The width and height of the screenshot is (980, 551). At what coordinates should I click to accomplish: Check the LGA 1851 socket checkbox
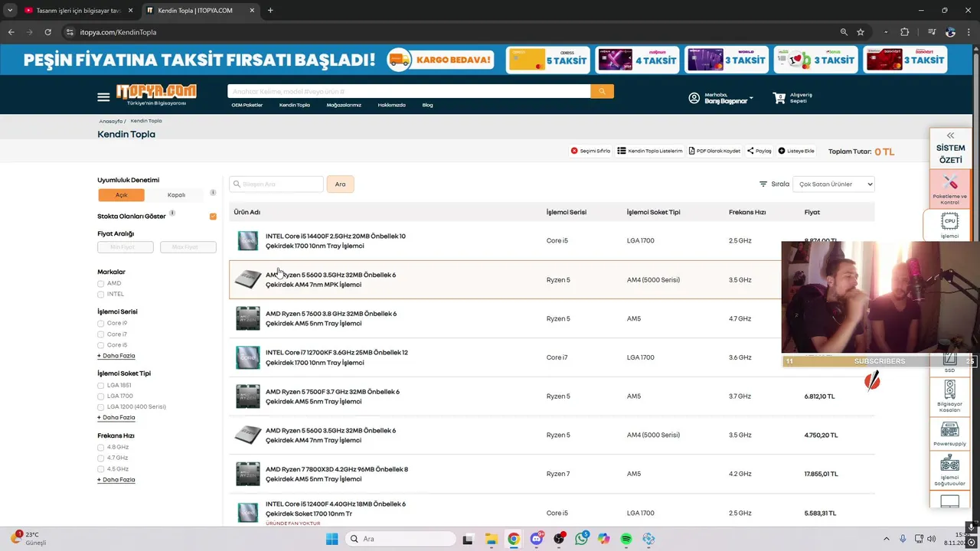pyautogui.click(x=100, y=385)
